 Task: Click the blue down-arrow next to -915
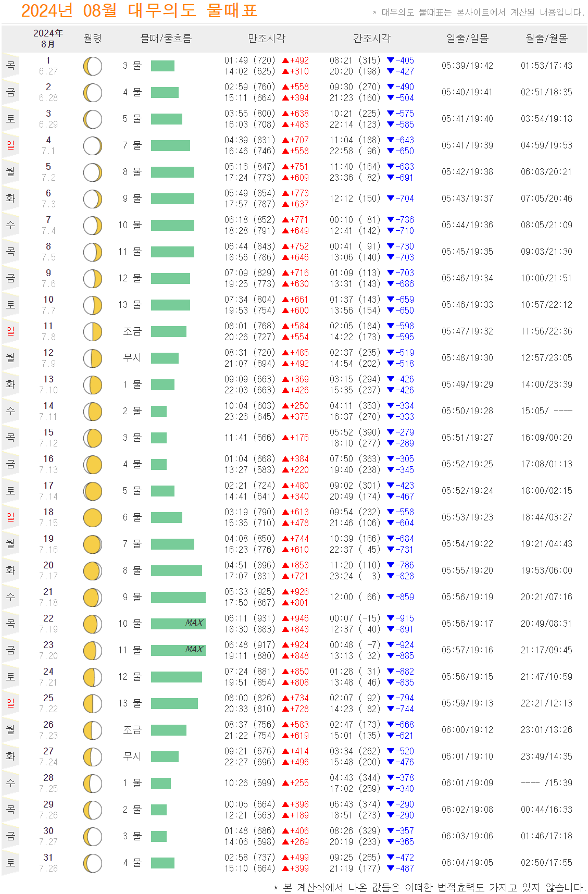[391, 618]
